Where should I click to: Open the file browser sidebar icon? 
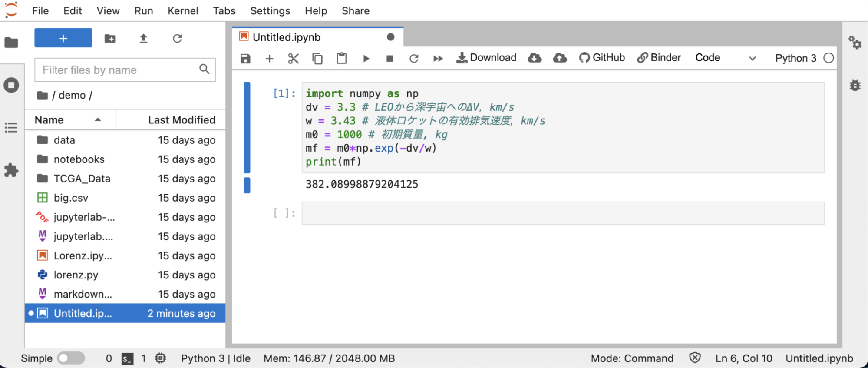[x=11, y=43]
